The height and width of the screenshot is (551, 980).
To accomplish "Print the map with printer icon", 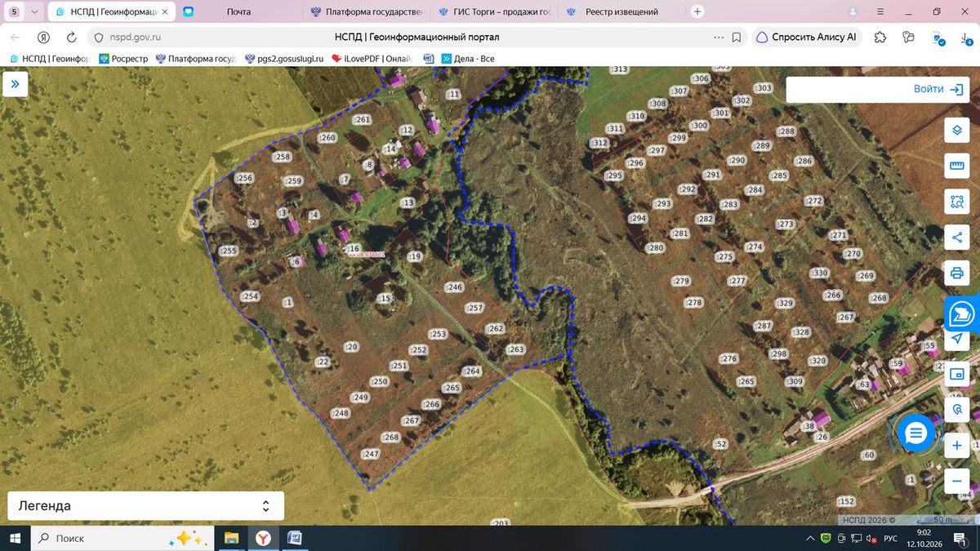I will click(x=956, y=273).
